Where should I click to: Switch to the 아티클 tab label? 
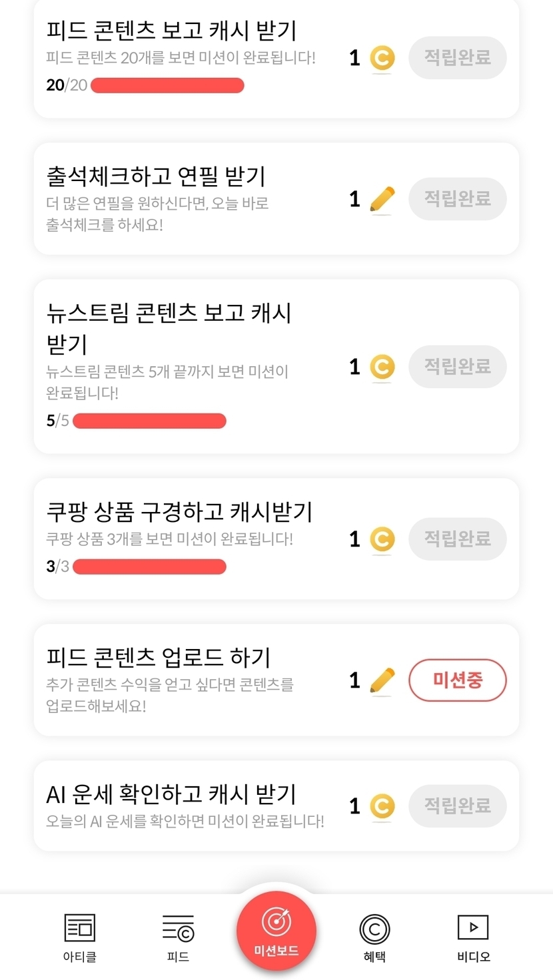(80, 957)
